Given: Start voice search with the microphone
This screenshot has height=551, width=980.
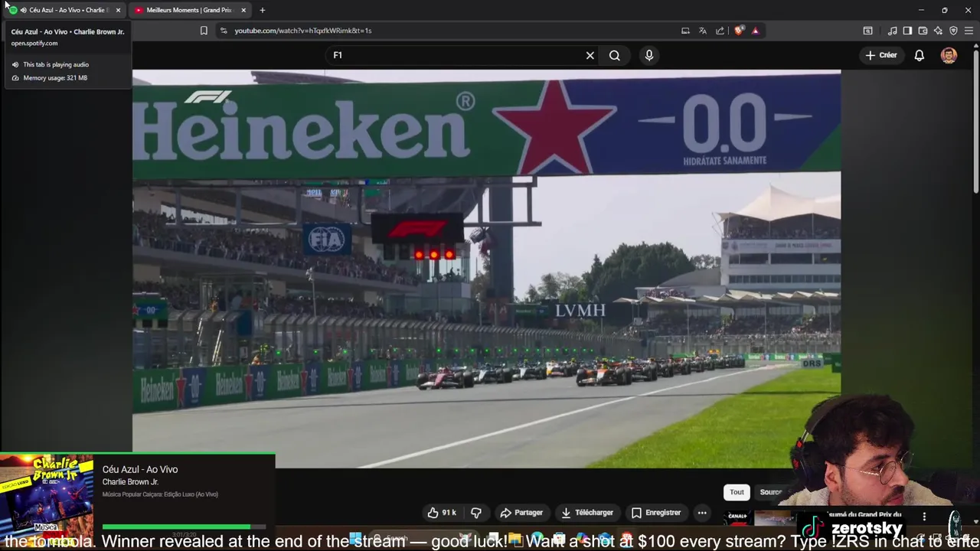Looking at the screenshot, I should click(649, 55).
